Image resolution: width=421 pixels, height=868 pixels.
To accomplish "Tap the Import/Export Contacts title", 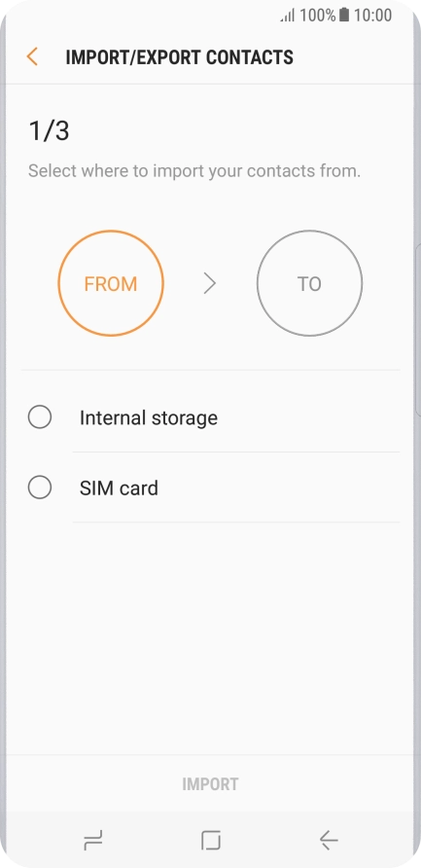I will point(179,57).
